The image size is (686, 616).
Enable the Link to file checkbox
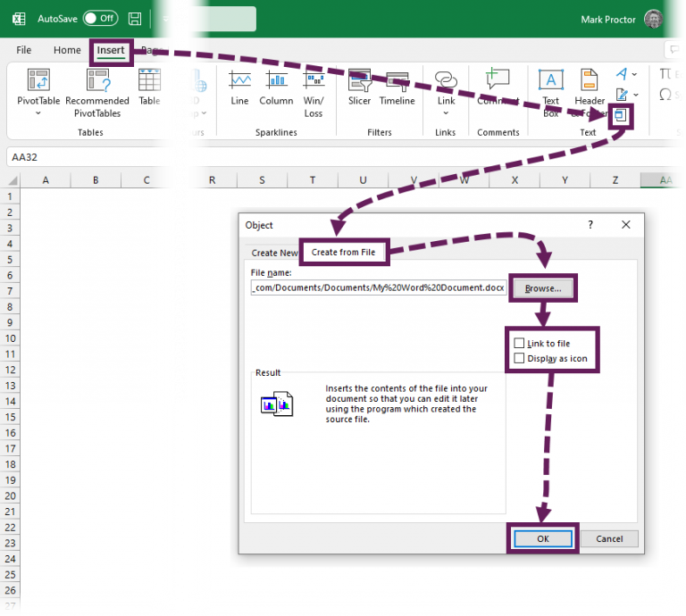(x=519, y=344)
